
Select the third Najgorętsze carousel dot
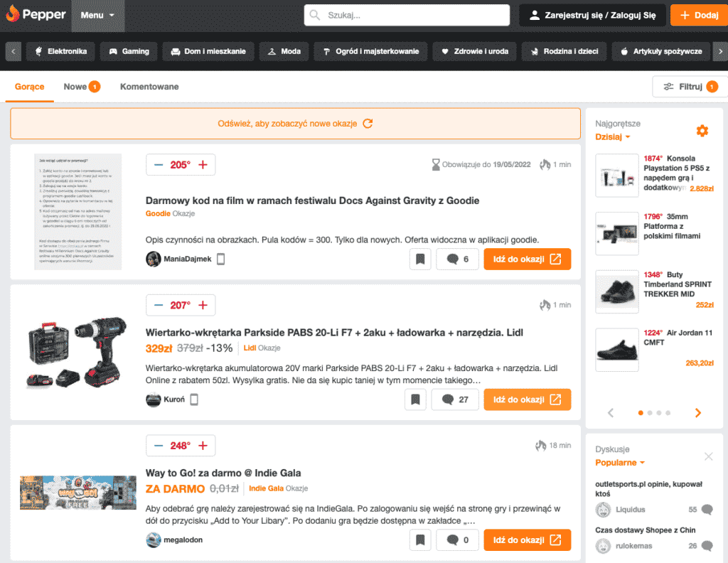pos(659,412)
